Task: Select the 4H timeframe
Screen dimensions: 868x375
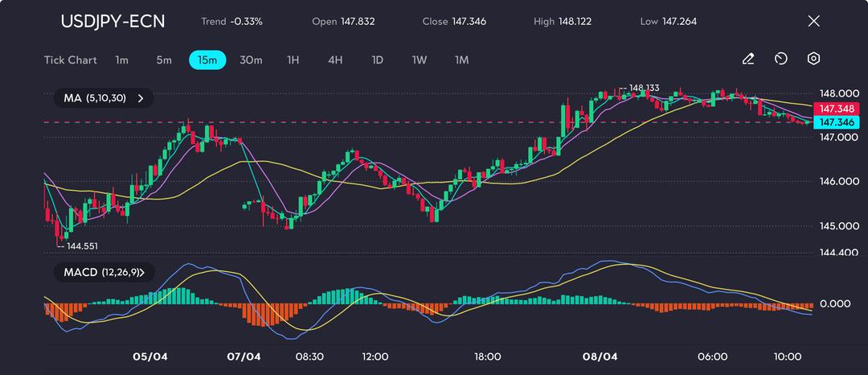Action: [335, 60]
